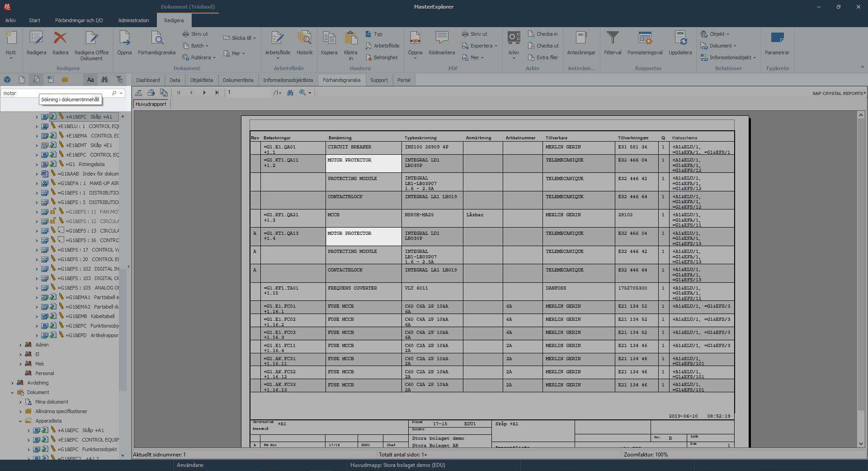
Task: Open the Dokumentlista tab
Action: (238, 80)
